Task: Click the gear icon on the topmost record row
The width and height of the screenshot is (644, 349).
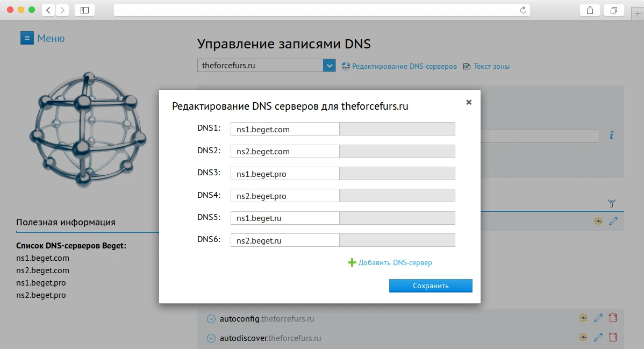Action: 598,220
